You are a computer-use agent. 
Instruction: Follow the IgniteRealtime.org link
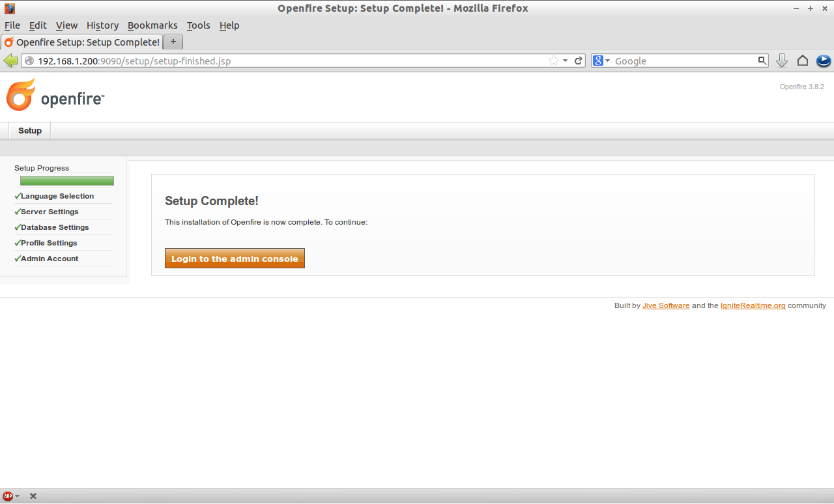click(x=753, y=305)
